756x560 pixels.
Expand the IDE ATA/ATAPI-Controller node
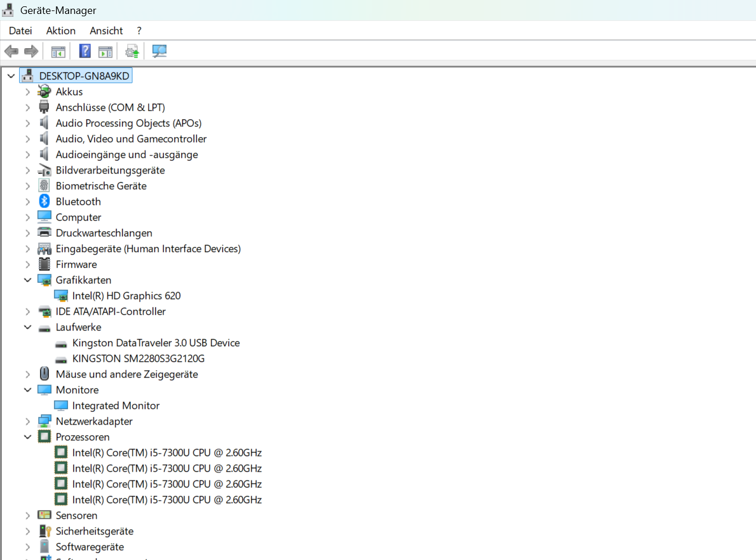pyautogui.click(x=27, y=311)
